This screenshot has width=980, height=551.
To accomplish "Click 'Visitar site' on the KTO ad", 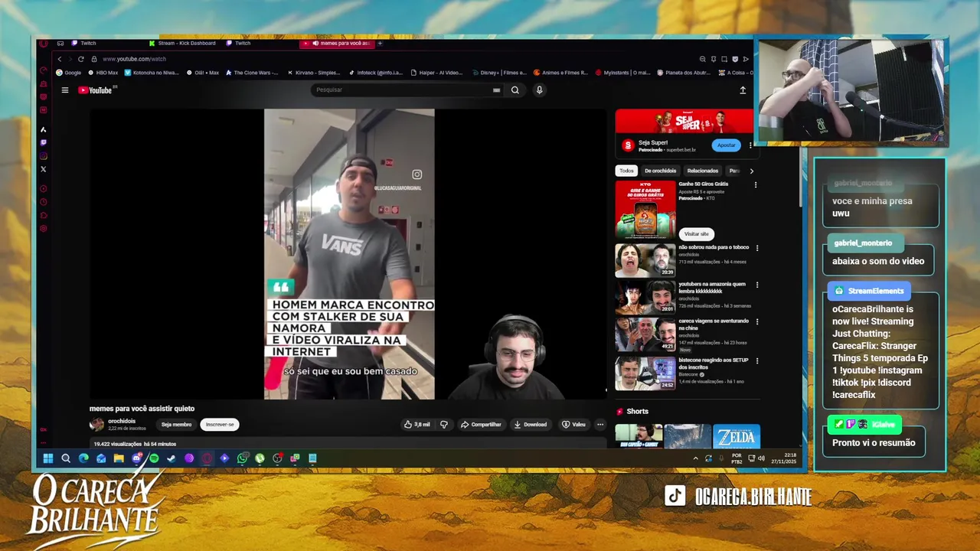I will 696,234.
